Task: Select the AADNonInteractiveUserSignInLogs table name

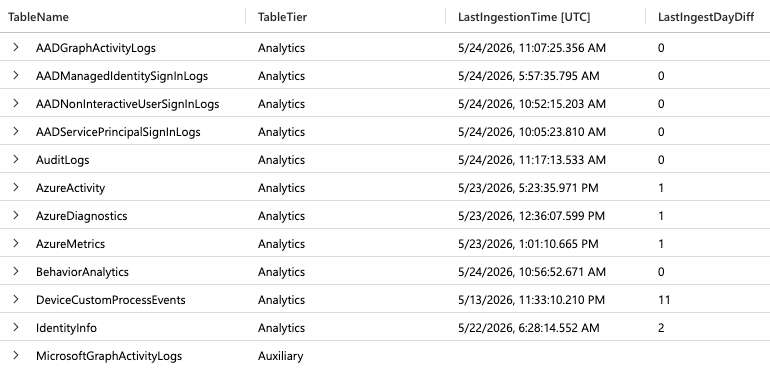Action: pos(128,104)
